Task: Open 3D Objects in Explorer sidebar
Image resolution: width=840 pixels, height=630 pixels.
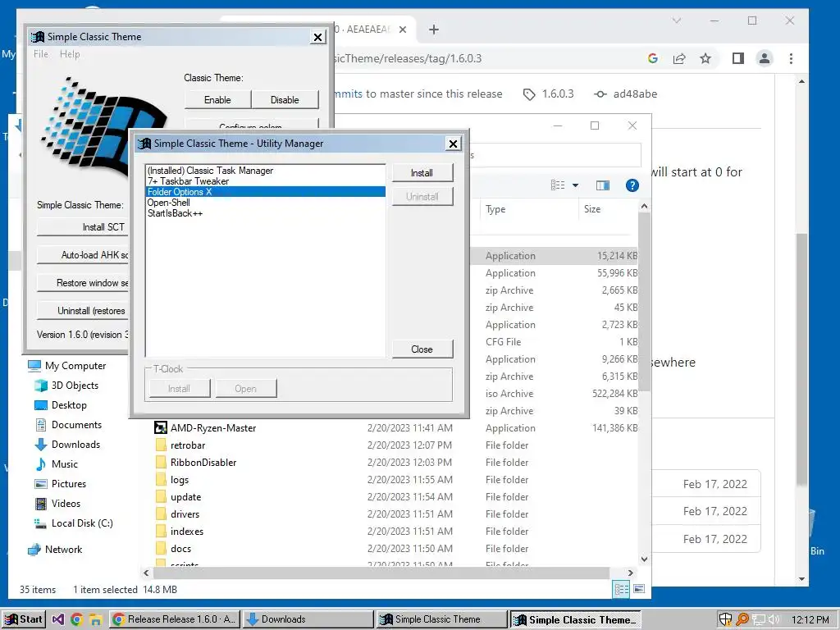Action: tap(75, 386)
